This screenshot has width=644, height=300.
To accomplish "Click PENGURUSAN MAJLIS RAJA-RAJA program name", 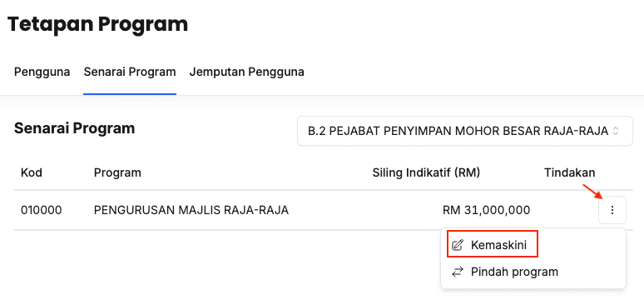I will tap(191, 210).
